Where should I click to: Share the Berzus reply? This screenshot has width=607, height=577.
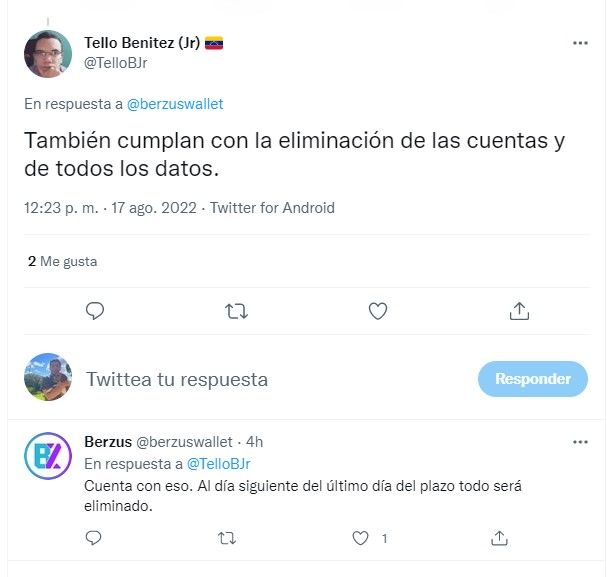pos(499,538)
